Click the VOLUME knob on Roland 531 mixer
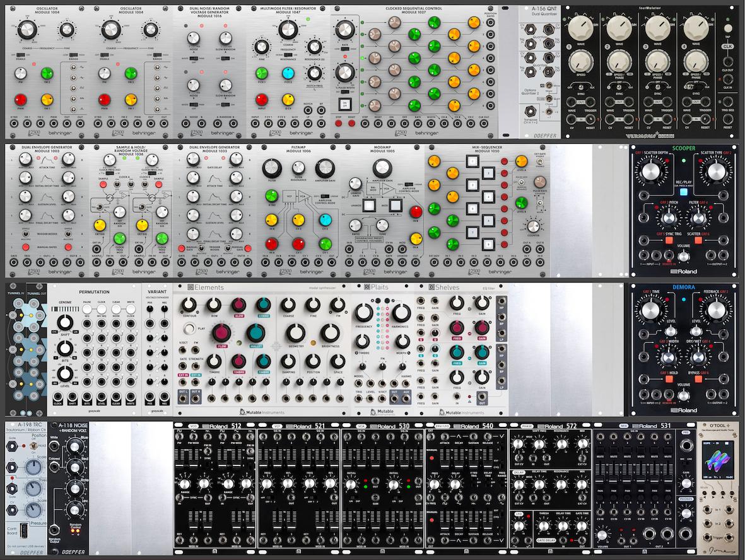The width and height of the screenshot is (745, 560). 602,535
